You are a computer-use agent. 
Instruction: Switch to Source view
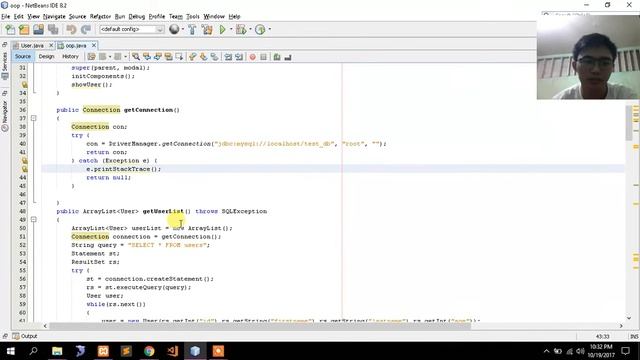click(23, 56)
